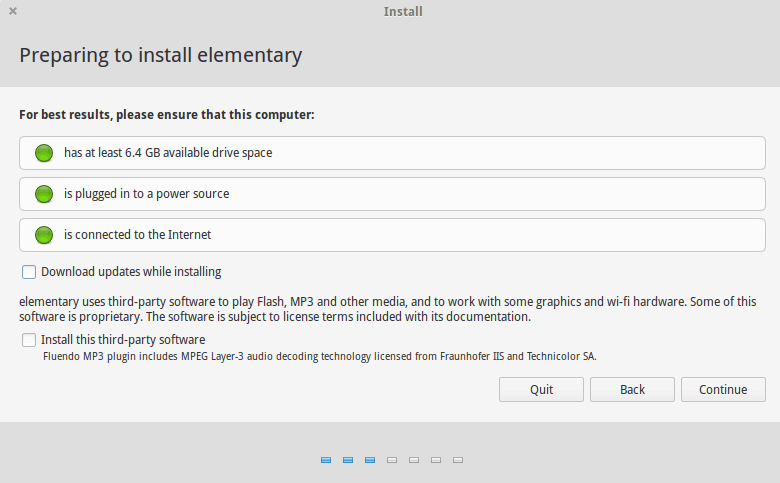Click the green Internet connection status icon

(x=44, y=235)
